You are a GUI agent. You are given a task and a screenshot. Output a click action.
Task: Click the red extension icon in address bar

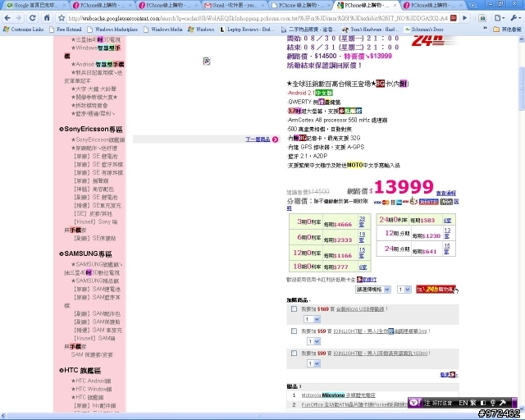454,18
